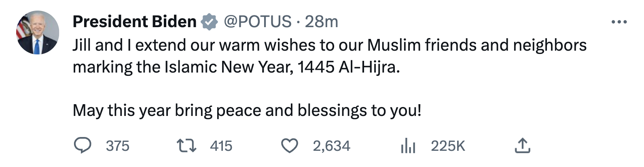This screenshot has height=167, width=644.
Task: Click the 2,634 likes count
Action: pyautogui.click(x=331, y=146)
